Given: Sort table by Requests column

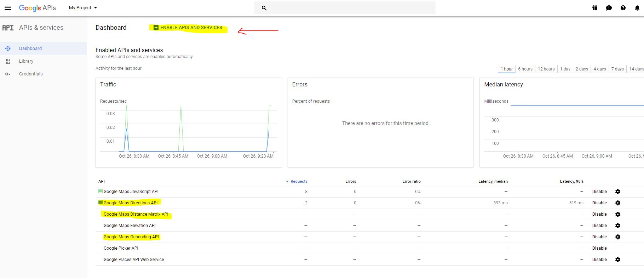Looking at the screenshot, I should click(x=298, y=181).
